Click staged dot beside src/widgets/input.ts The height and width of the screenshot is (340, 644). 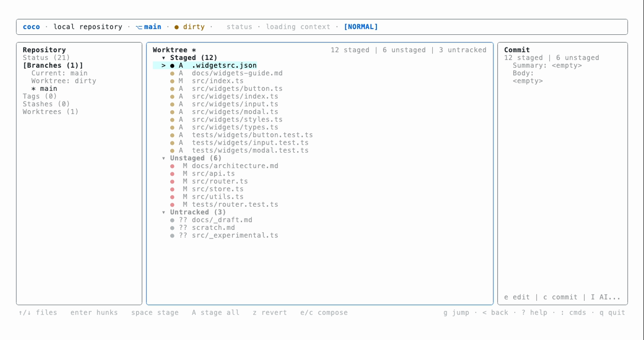click(172, 105)
